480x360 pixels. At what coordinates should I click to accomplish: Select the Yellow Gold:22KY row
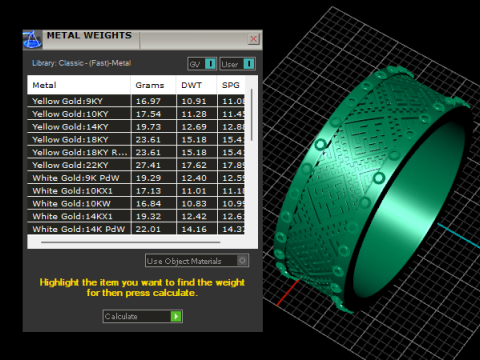(x=136, y=165)
